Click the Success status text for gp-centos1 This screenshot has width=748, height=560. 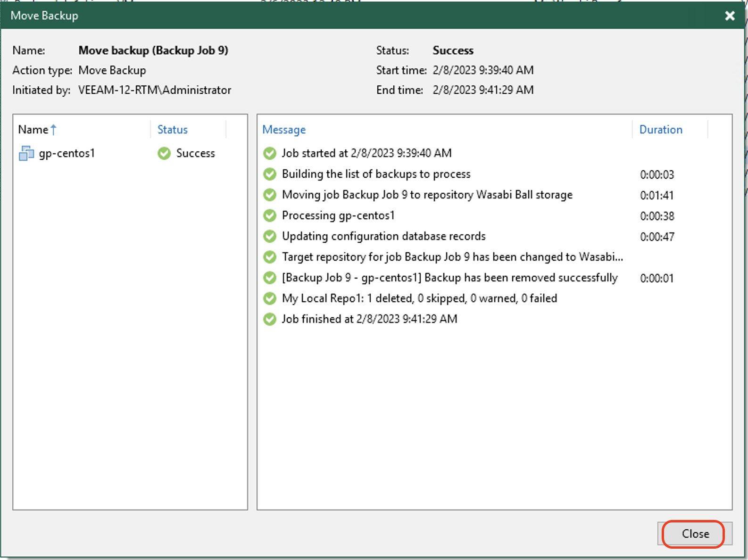click(x=196, y=153)
